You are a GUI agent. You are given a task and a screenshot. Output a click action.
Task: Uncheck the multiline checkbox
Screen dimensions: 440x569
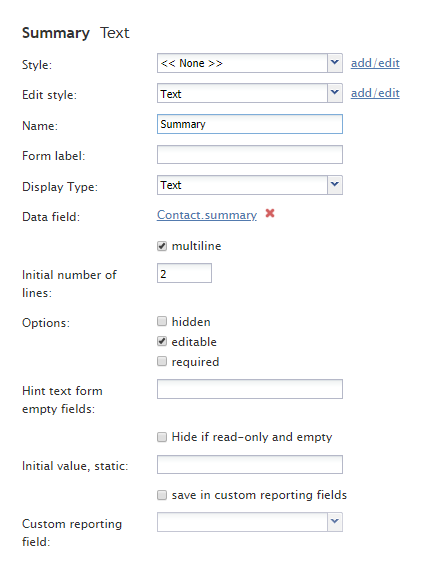tap(162, 246)
